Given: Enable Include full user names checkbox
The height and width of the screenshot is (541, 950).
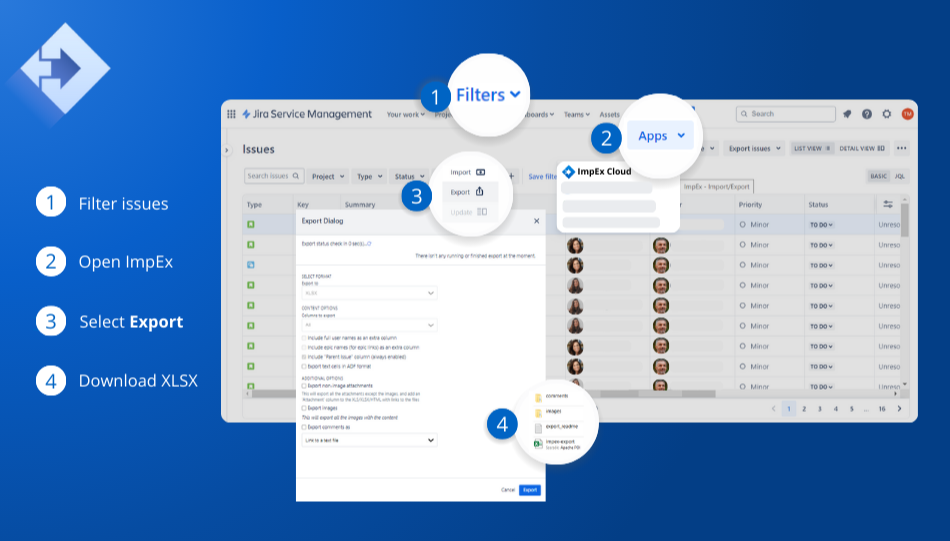Looking at the screenshot, I should coord(304,338).
